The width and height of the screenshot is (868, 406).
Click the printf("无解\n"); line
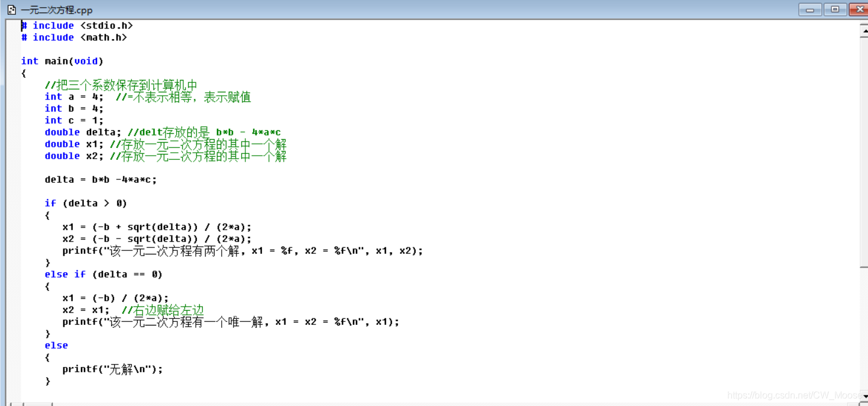click(x=112, y=369)
